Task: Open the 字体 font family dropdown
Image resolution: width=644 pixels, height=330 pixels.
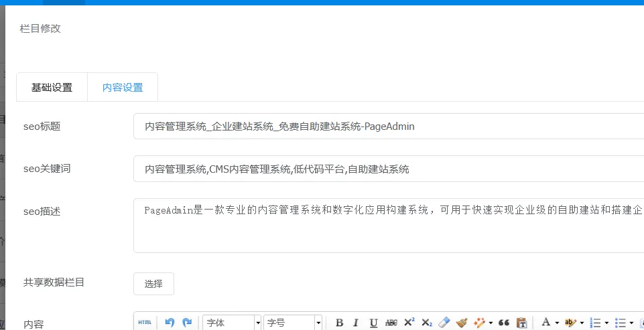Action: [x=232, y=323]
